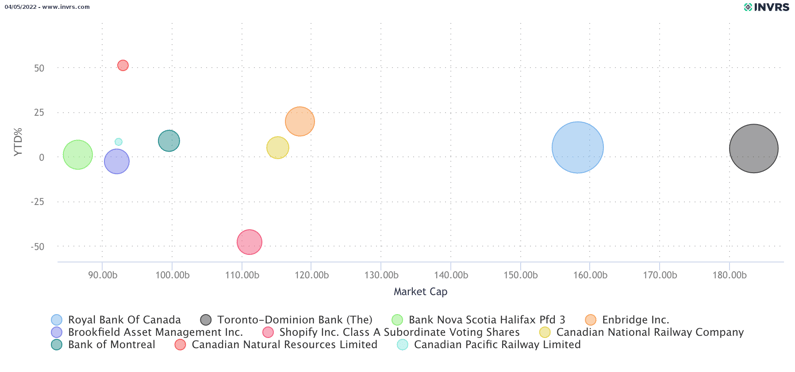The image size is (795, 372).
Task: Select the teal Bank of Montreal bubble
Action: pos(169,140)
